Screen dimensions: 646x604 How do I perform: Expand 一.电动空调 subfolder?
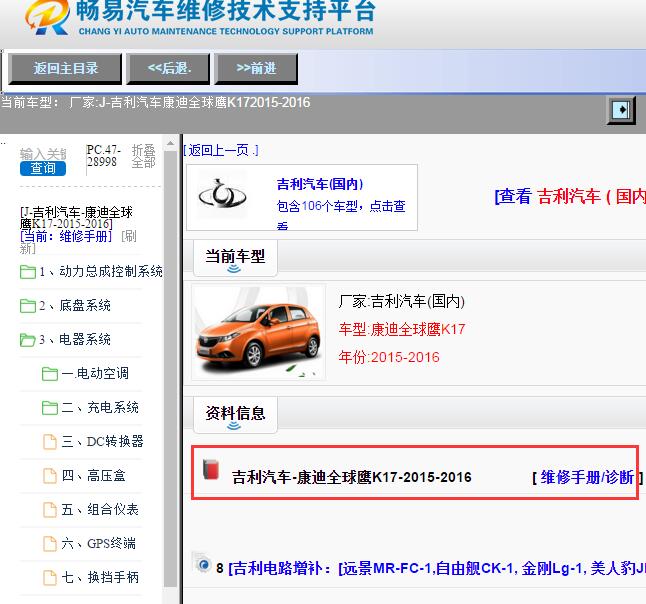coord(95,373)
